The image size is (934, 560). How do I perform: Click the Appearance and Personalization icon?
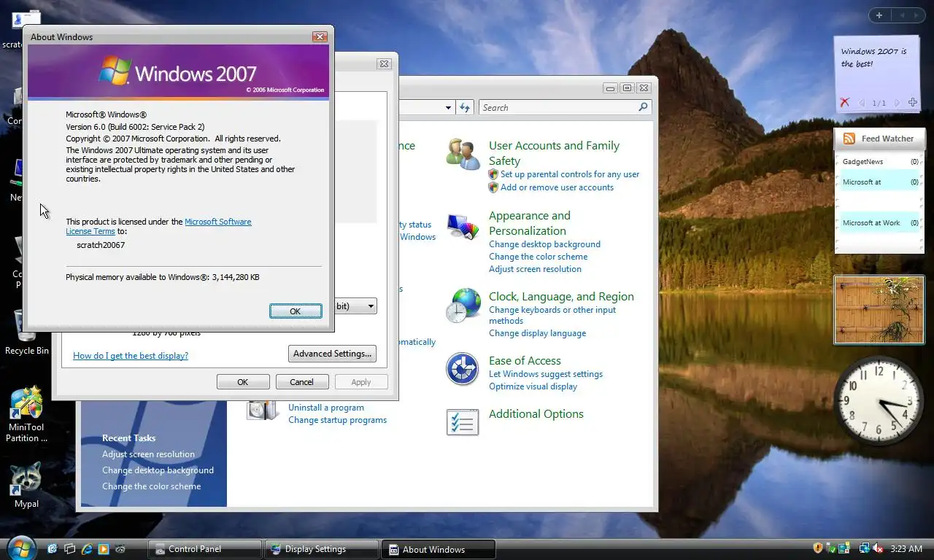tap(463, 227)
